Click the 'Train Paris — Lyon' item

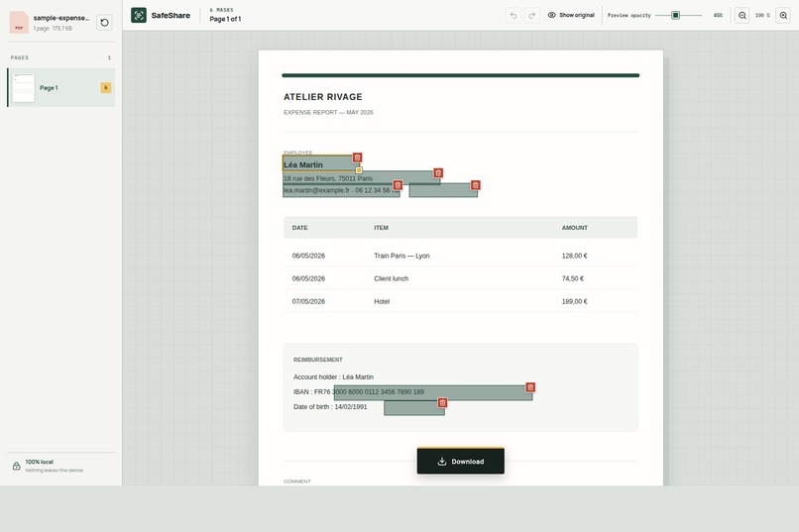pyautogui.click(x=401, y=256)
